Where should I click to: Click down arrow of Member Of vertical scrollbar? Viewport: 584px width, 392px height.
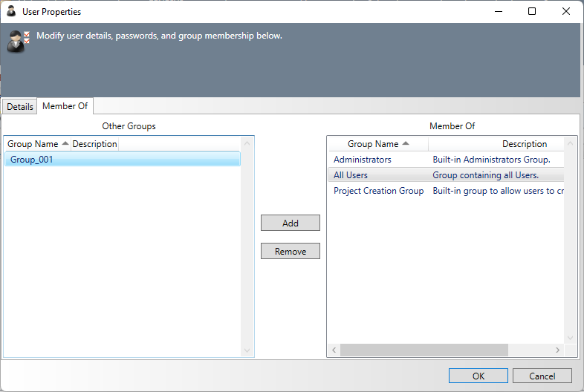571,337
